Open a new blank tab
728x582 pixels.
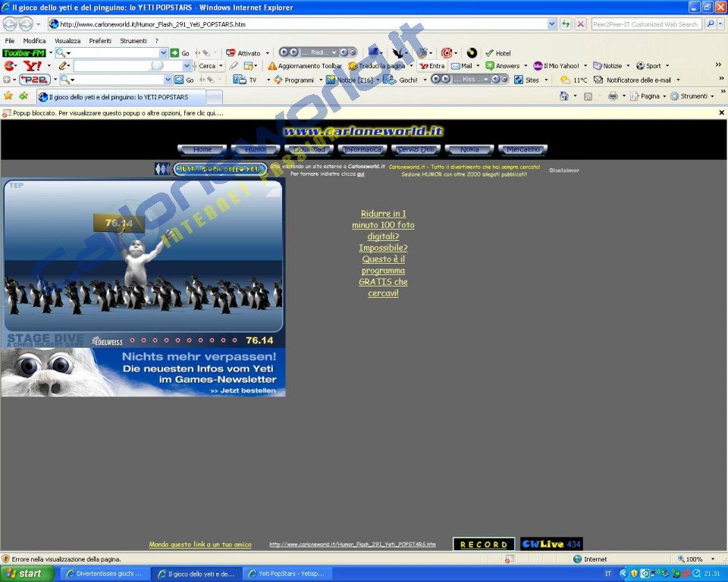[214, 97]
